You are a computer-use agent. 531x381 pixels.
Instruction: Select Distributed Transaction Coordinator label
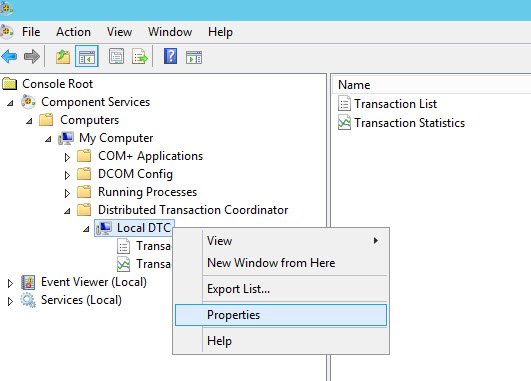point(193,210)
